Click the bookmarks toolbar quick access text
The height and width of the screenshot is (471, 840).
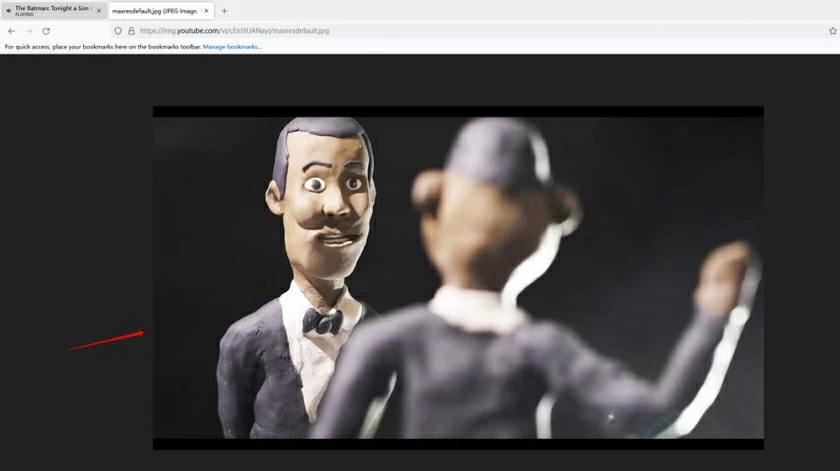102,47
